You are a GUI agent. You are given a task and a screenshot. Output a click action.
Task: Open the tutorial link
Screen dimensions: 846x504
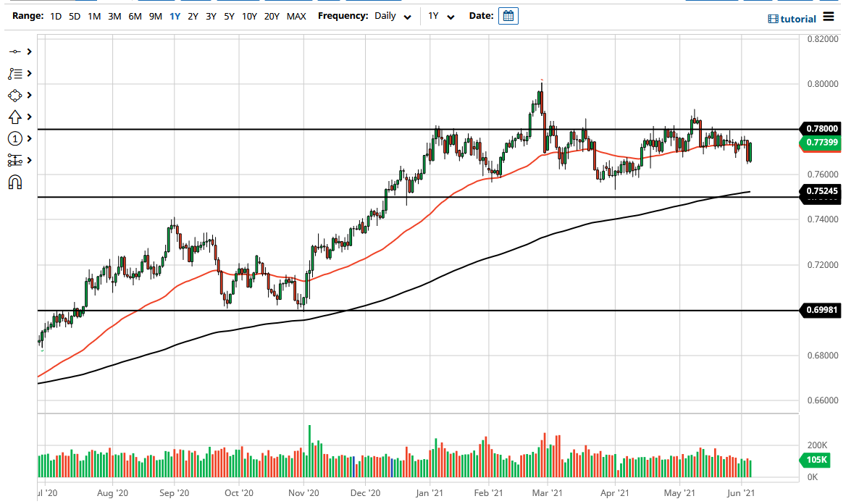click(798, 20)
